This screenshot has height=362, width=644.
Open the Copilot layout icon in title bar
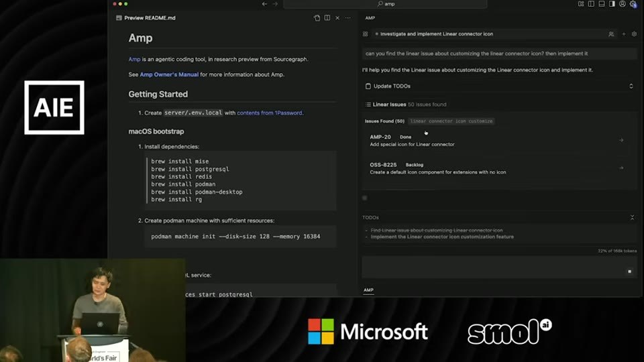point(581,4)
